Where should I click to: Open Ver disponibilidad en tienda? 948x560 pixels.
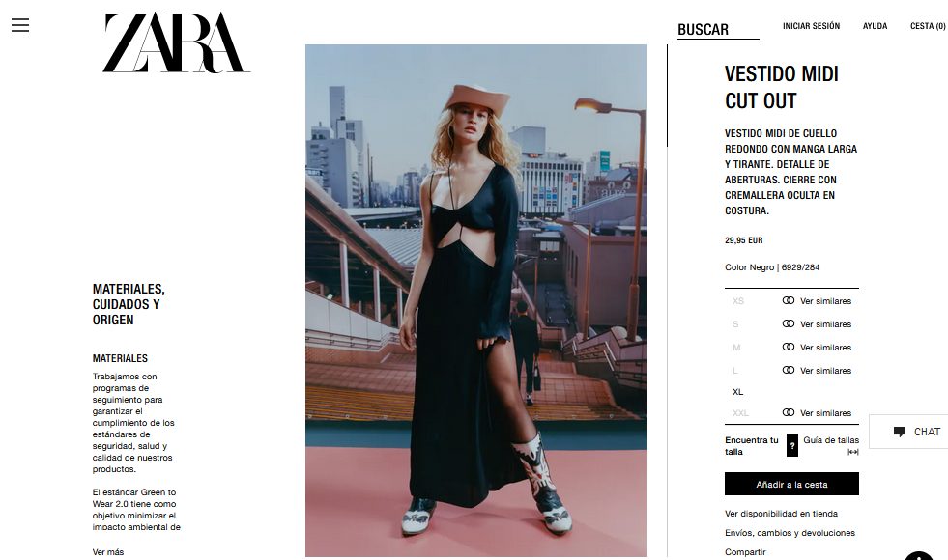[781, 513]
